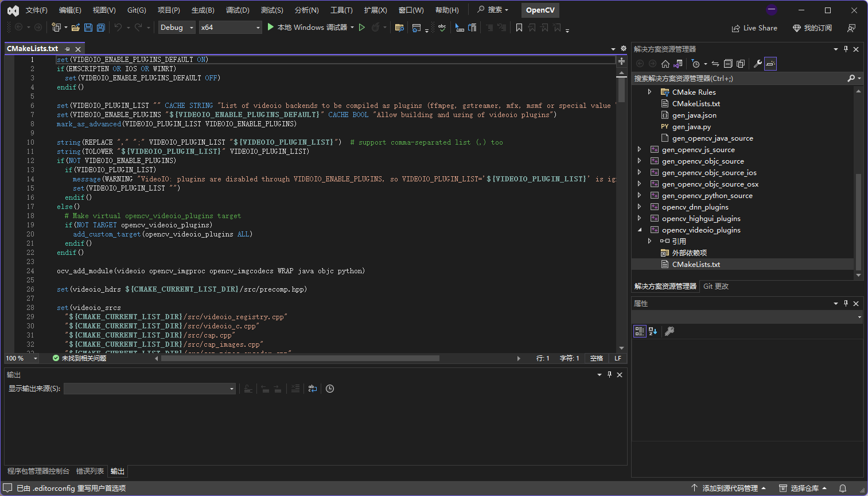Screen dimensions: 868x496
Task: Open the 调试(D) menu
Action: coord(238,10)
